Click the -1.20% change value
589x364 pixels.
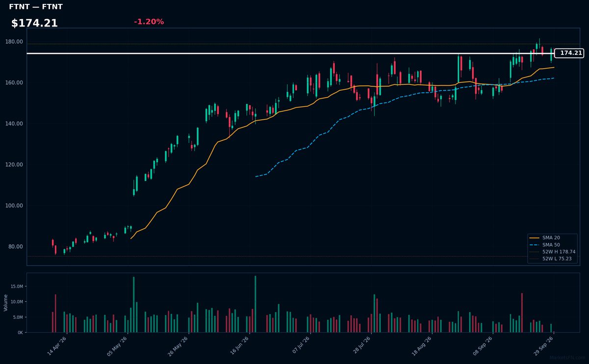pos(149,22)
